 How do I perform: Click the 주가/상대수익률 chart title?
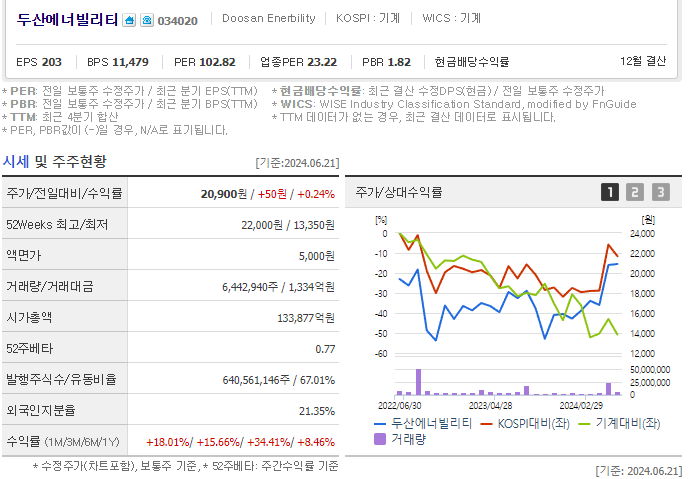399,192
